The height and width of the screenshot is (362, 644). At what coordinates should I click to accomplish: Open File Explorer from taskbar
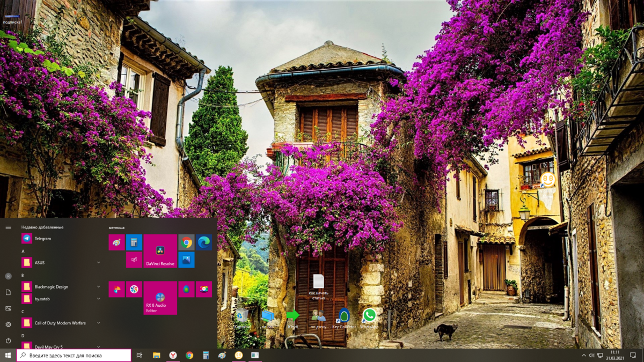[156, 355]
